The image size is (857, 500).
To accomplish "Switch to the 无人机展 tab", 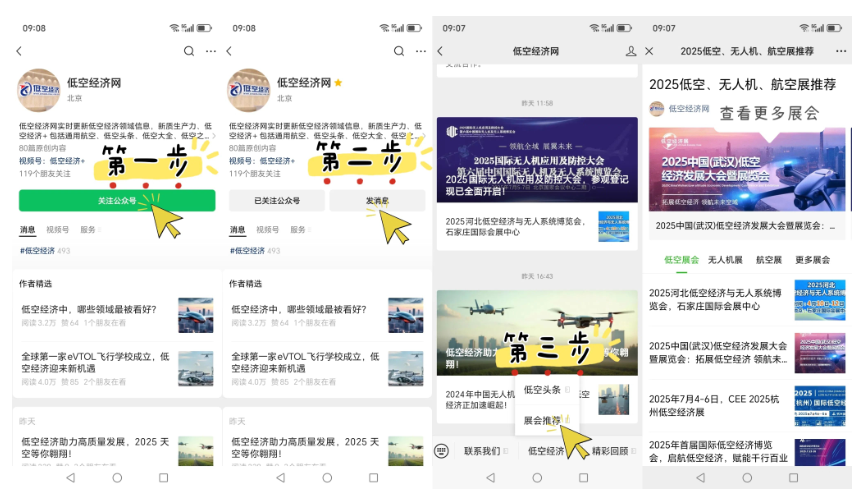I will pos(725,260).
